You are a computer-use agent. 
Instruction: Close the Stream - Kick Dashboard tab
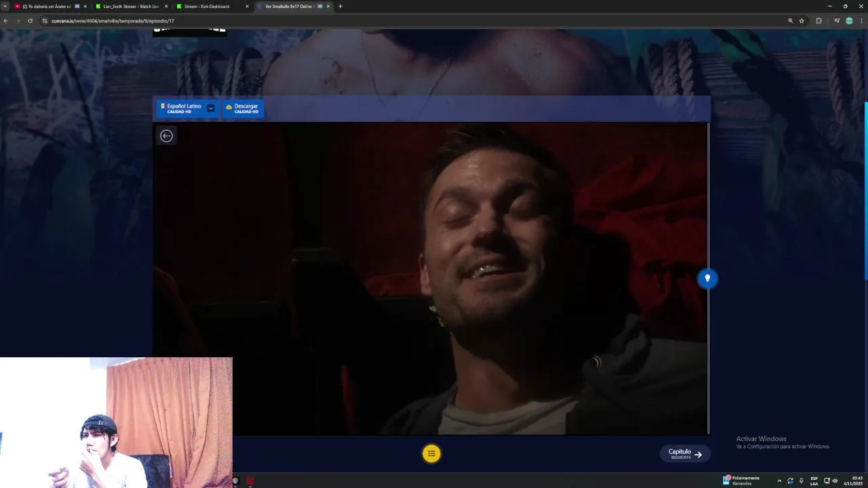pos(247,6)
